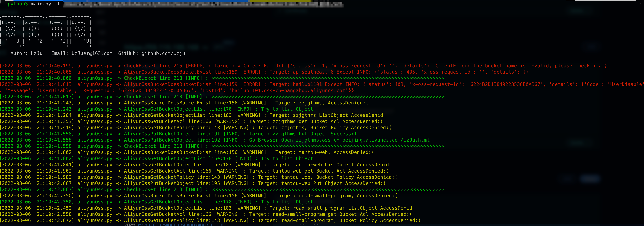Click the 'Put Object Success:)' message
The width and height of the screenshot is (644, 226).
pos(327,134)
